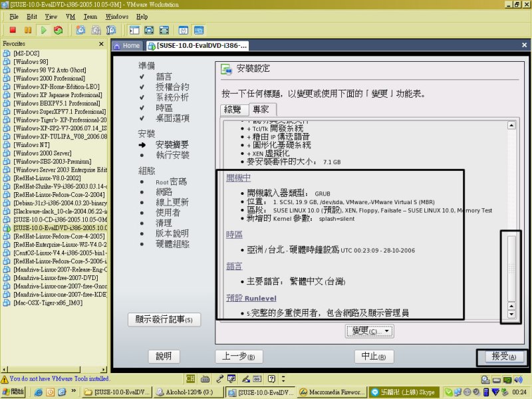Click the volume speaker status icon

[519, 380]
